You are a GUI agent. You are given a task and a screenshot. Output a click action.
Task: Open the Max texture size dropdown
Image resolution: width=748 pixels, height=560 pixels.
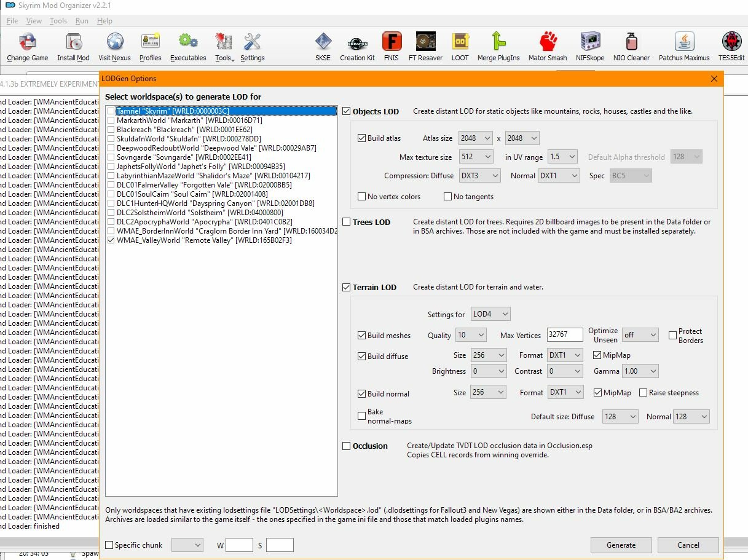pos(475,157)
